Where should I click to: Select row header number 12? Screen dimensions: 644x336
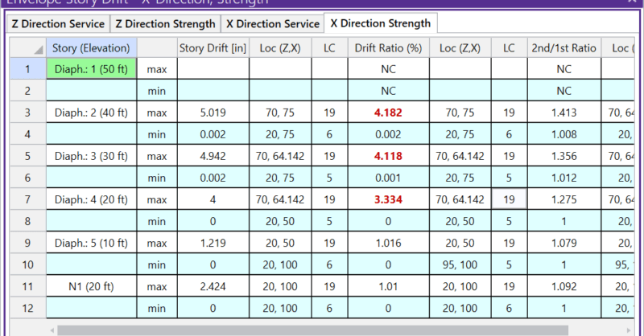pos(27,306)
